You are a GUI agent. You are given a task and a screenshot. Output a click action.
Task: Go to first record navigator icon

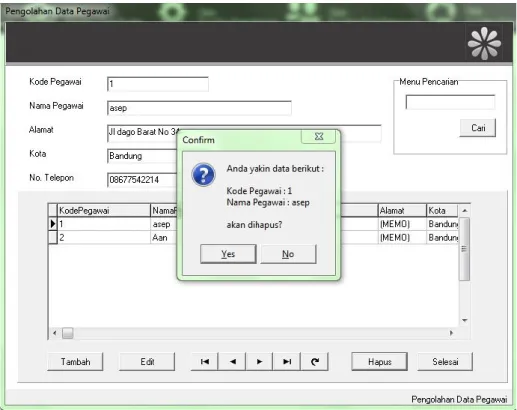pyautogui.click(x=204, y=362)
